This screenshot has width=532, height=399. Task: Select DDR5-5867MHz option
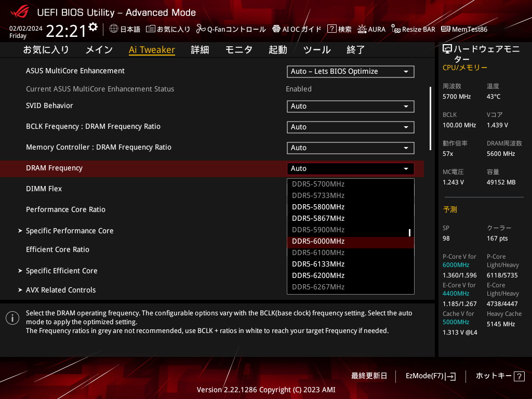(351, 219)
